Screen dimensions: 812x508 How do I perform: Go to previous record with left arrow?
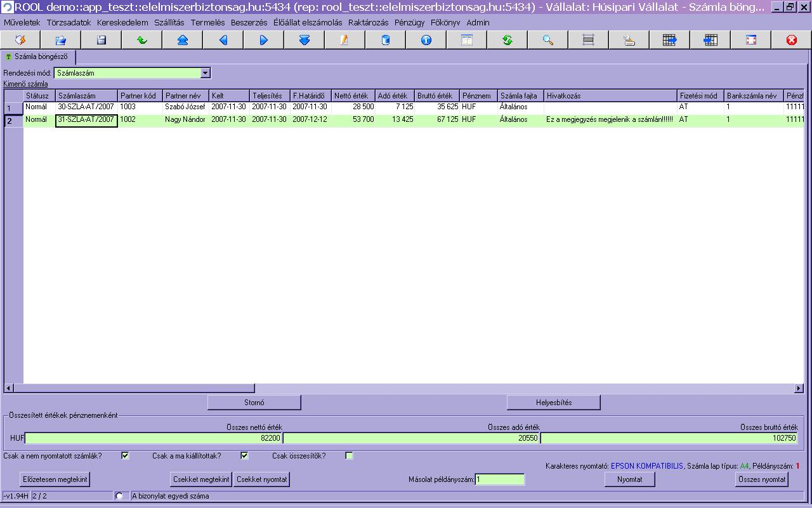(223, 40)
